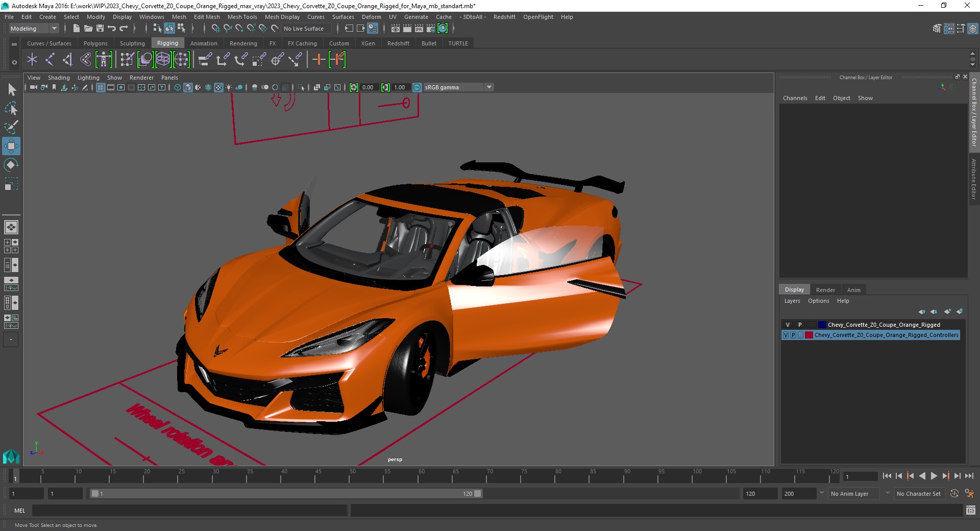This screenshot has height=531, width=980.
Task: Open the Mesh Tools menu
Action: point(242,17)
